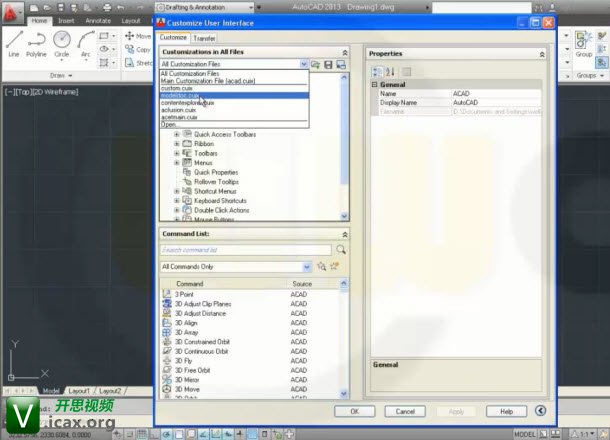The width and height of the screenshot is (610, 440).
Task: Select the Quick Properties tree item
Action: [216, 172]
